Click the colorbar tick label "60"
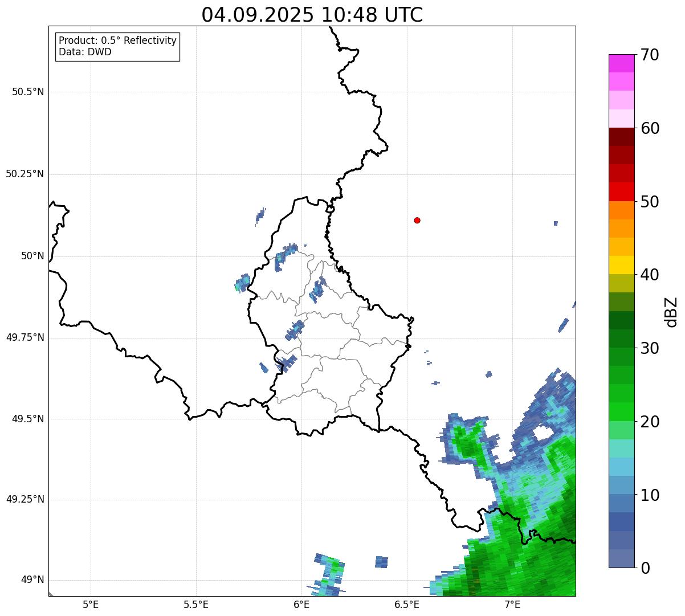The height and width of the screenshot is (616, 685). point(650,128)
